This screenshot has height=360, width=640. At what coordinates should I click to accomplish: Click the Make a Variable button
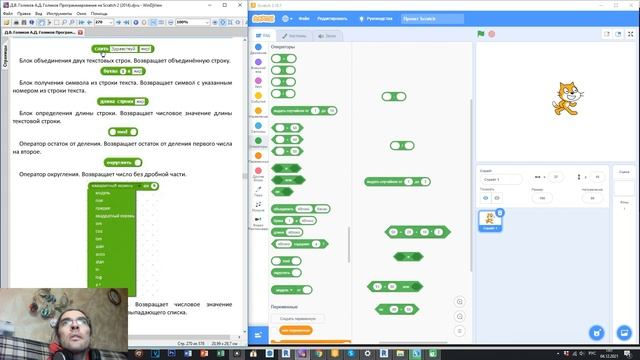298,318
